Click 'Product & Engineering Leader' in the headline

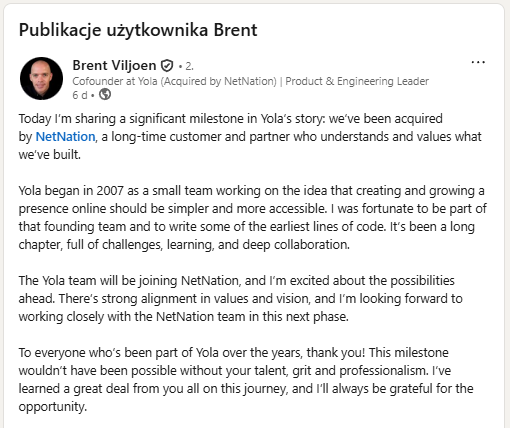coord(357,81)
